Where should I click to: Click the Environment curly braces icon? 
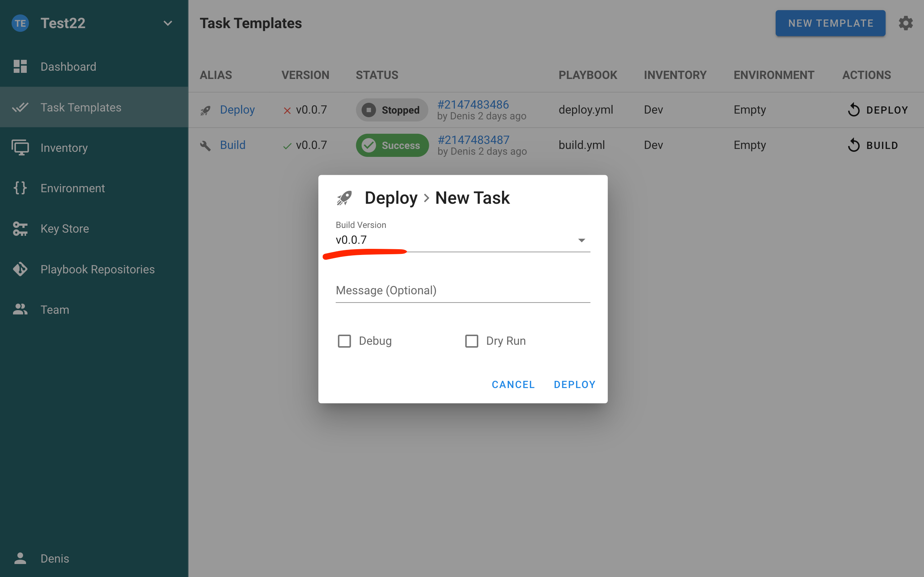20,188
